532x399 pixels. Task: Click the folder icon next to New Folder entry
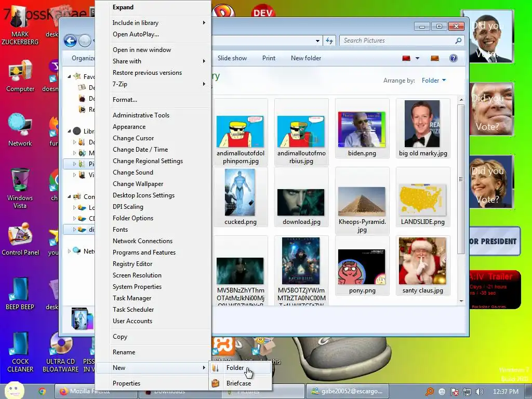coord(216,368)
